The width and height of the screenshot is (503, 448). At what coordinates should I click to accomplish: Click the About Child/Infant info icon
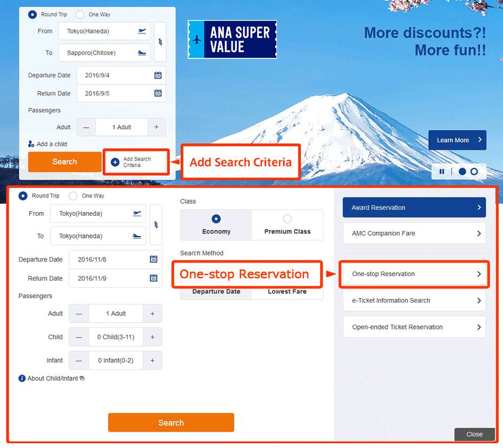(22, 378)
